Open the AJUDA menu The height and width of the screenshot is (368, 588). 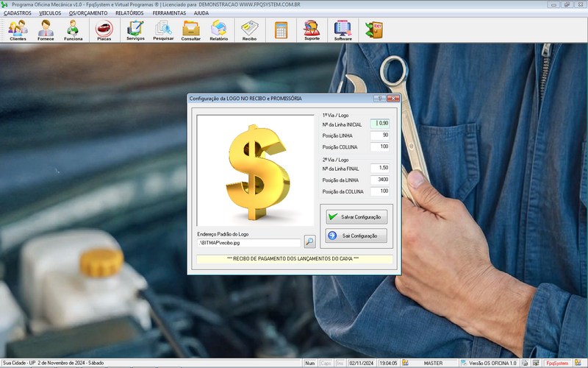[x=201, y=13]
